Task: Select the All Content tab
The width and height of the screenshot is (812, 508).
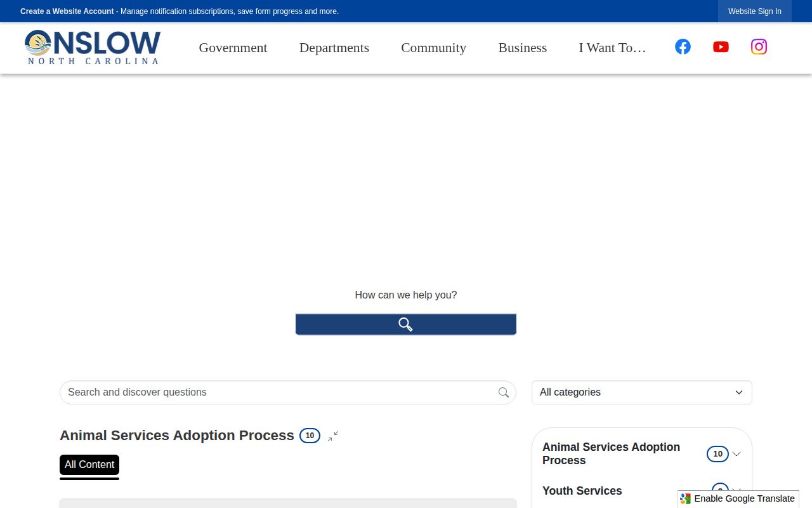Action: (x=89, y=465)
